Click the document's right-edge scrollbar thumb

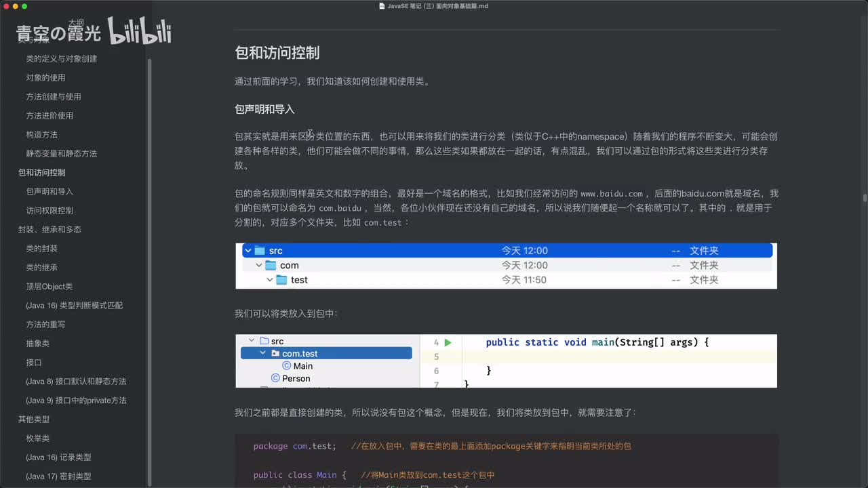click(865, 198)
